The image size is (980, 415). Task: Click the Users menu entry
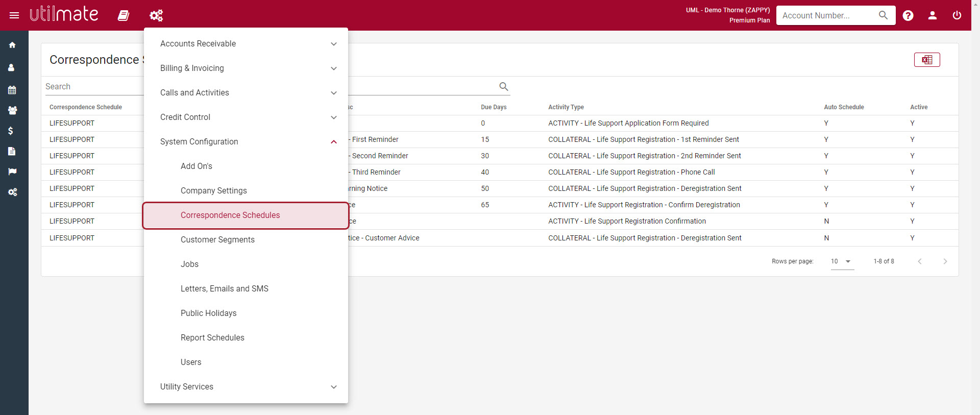click(x=191, y=362)
